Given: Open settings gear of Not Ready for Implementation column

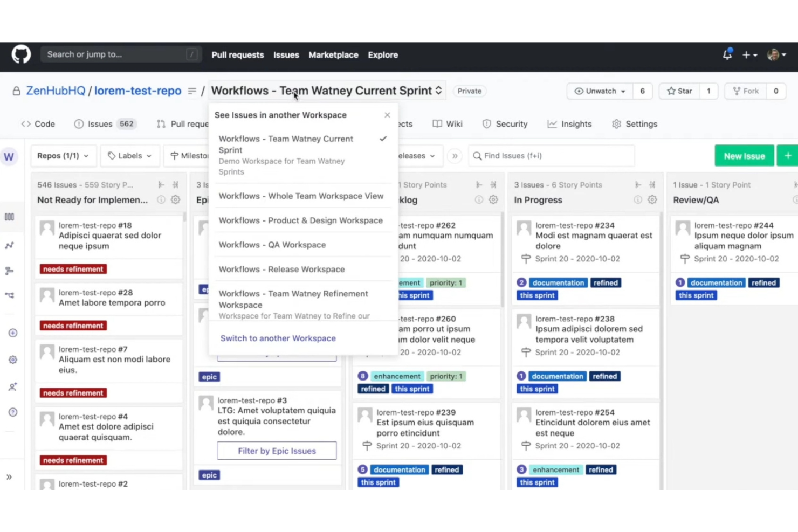Looking at the screenshot, I should (x=175, y=200).
